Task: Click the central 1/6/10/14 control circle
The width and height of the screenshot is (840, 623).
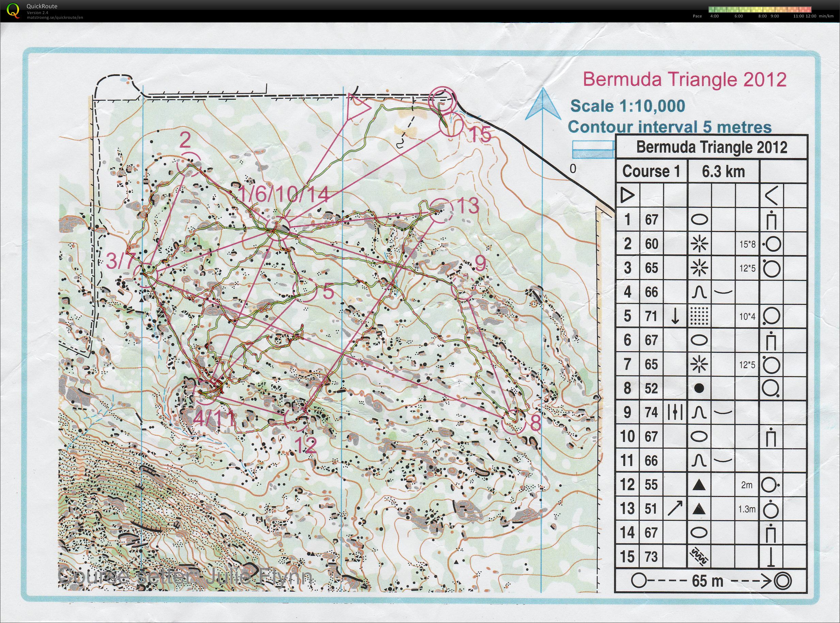Action: click(x=278, y=228)
